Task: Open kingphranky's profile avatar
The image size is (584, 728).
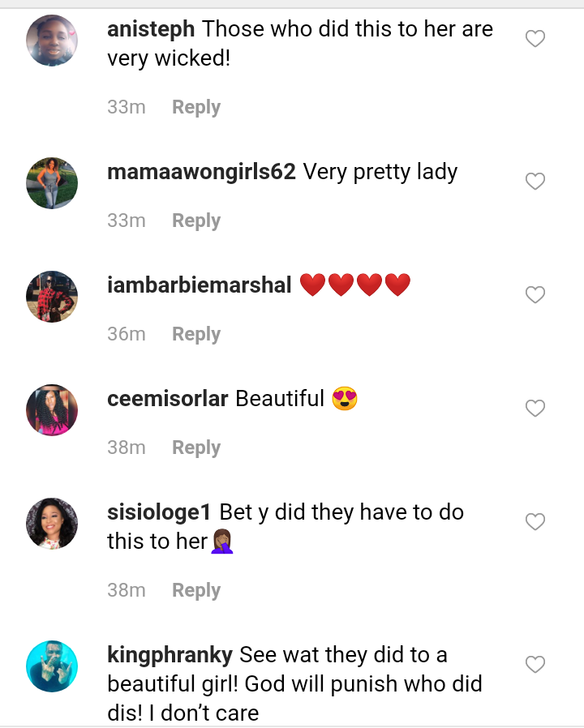Action: (52, 666)
